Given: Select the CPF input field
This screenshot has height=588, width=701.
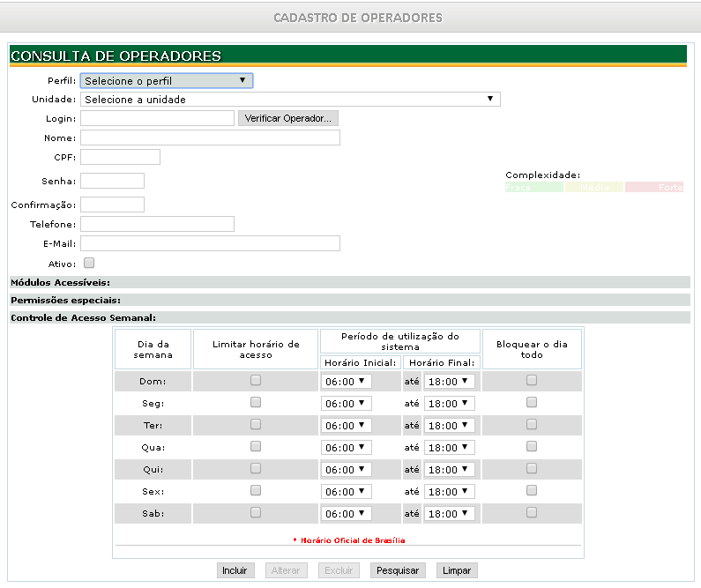Looking at the screenshot, I should pyautogui.click(x=120, y=157).
